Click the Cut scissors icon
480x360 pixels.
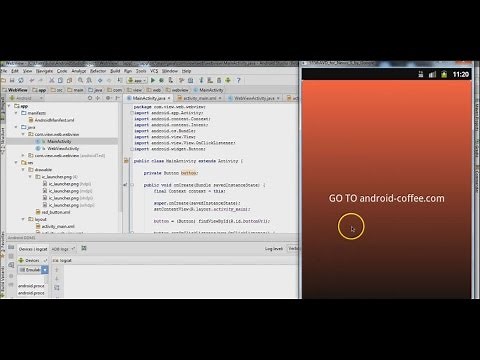52,80
